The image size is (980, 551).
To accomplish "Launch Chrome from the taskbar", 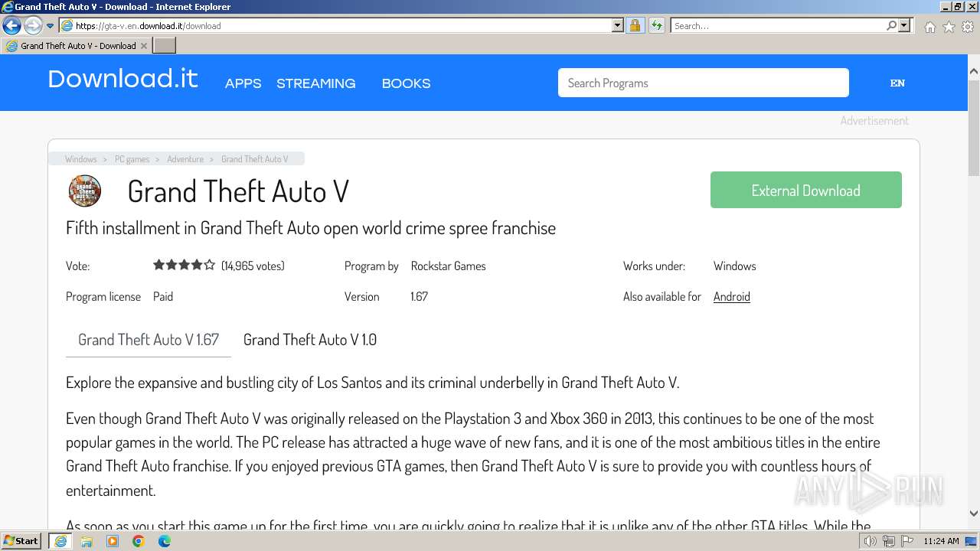I will pyautogui.click(x=138, y=541).
